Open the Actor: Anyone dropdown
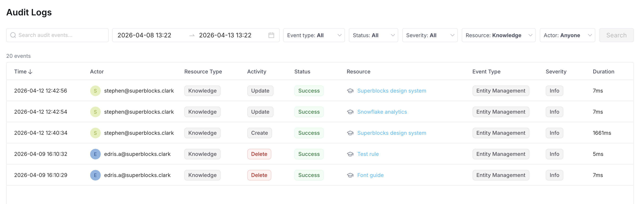 point(567,35)
